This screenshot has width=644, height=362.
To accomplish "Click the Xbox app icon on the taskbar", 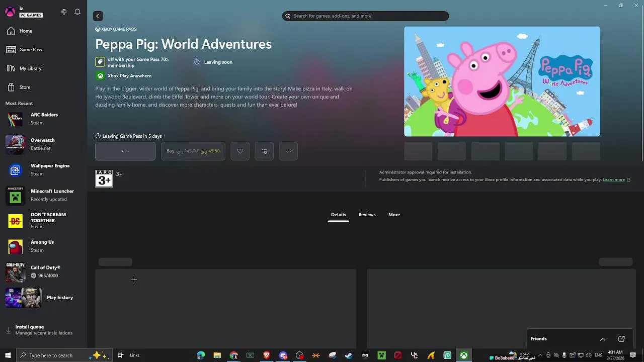I will (x=464, y=355).
